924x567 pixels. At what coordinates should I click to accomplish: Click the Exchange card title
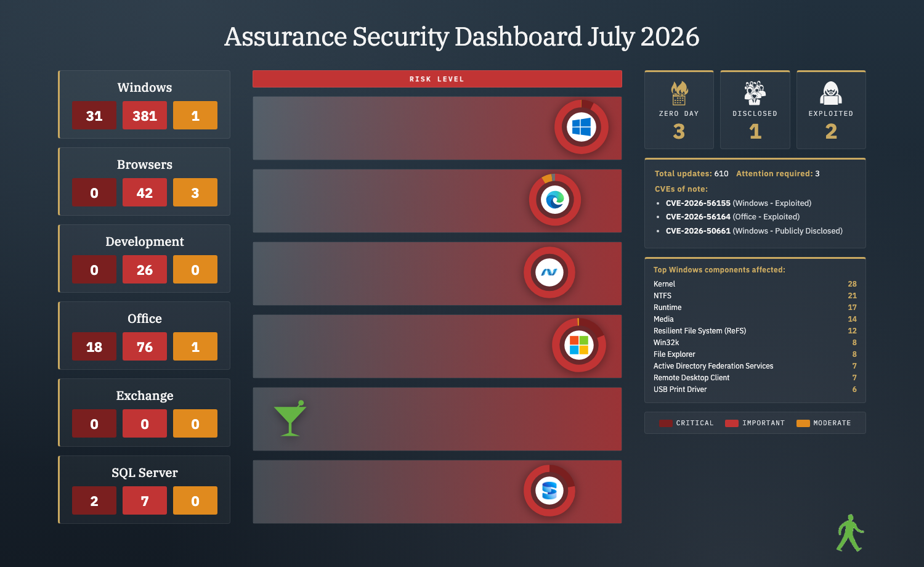[145, 396]
